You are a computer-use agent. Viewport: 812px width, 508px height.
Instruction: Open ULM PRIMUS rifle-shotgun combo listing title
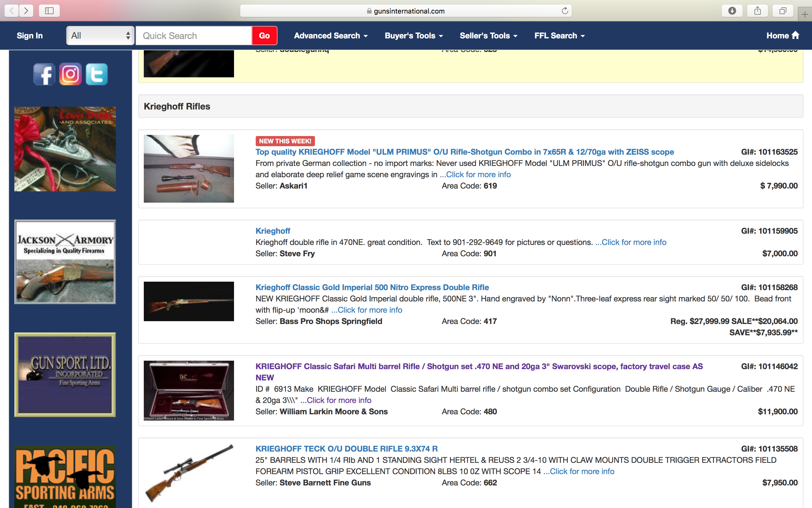click(x=464, y=152)
